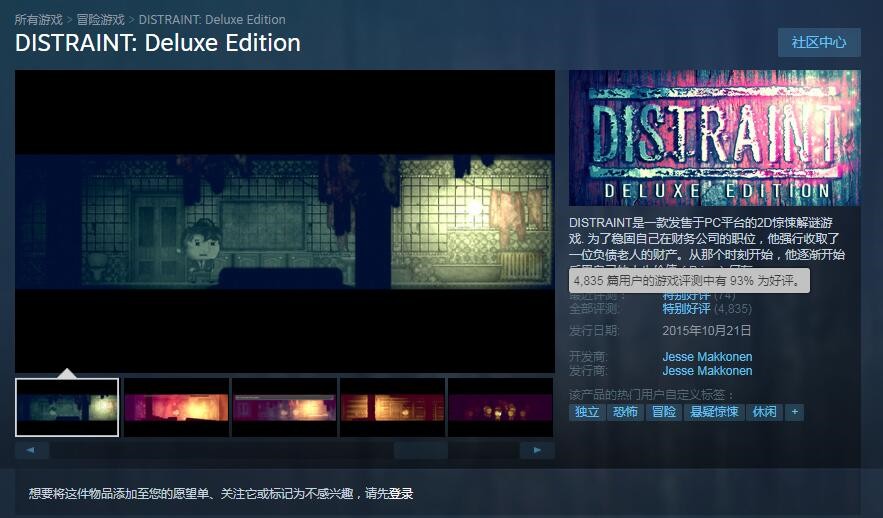Click the DISTRAINT Deluxe Edition header image
Viewport: 883px width, 518px height.
pyautogui.click(x=715, y=137)
